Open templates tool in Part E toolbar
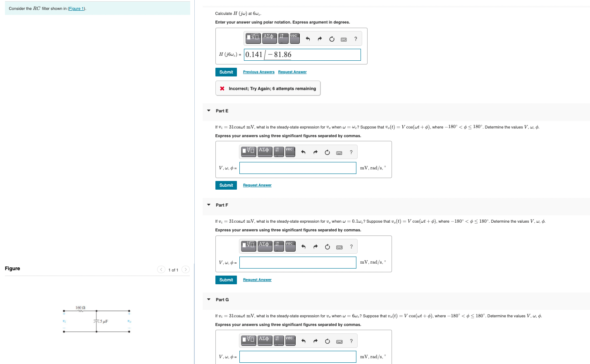This screenshot has height=364, width=590. (248, 152)
